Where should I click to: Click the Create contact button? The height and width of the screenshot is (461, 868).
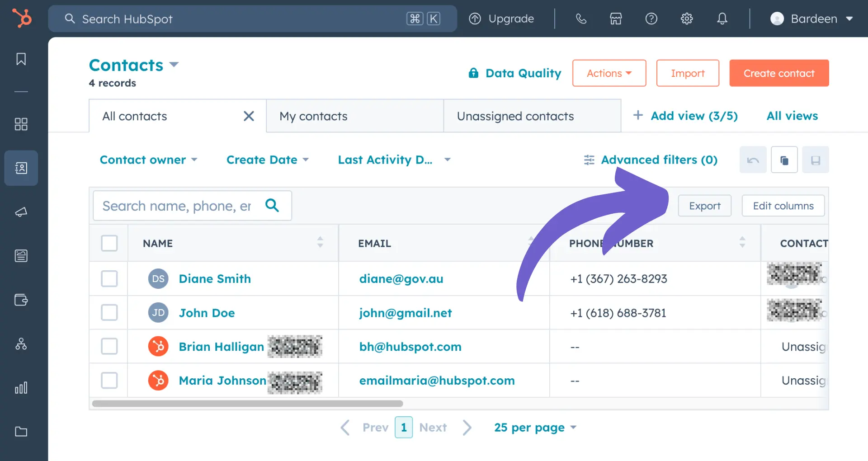(779, 73)
